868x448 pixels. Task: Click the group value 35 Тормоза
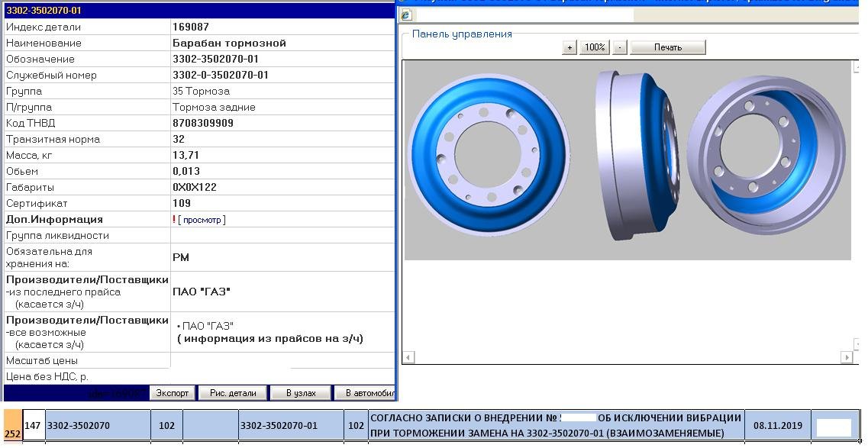[x=201, y=92]
